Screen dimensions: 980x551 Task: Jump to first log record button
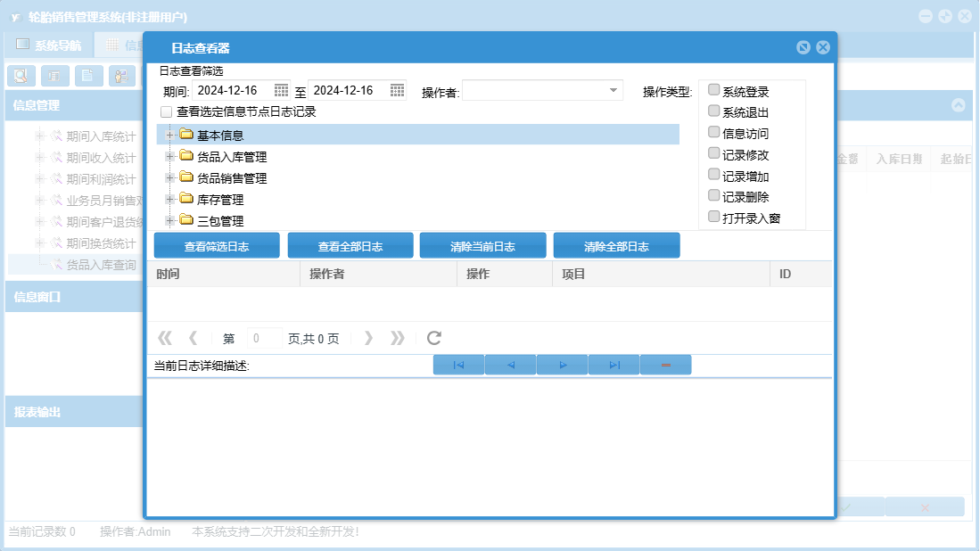[458, 365]
